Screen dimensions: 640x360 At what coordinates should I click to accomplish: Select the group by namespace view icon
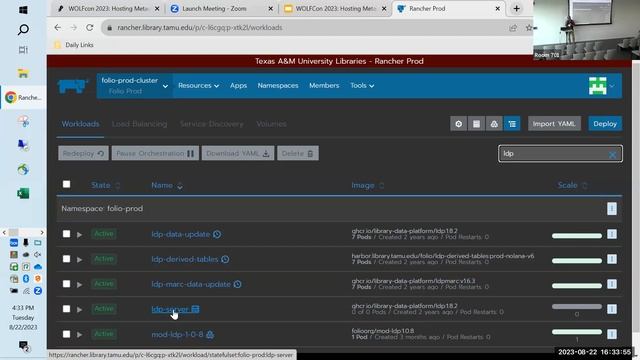point(512,124)
